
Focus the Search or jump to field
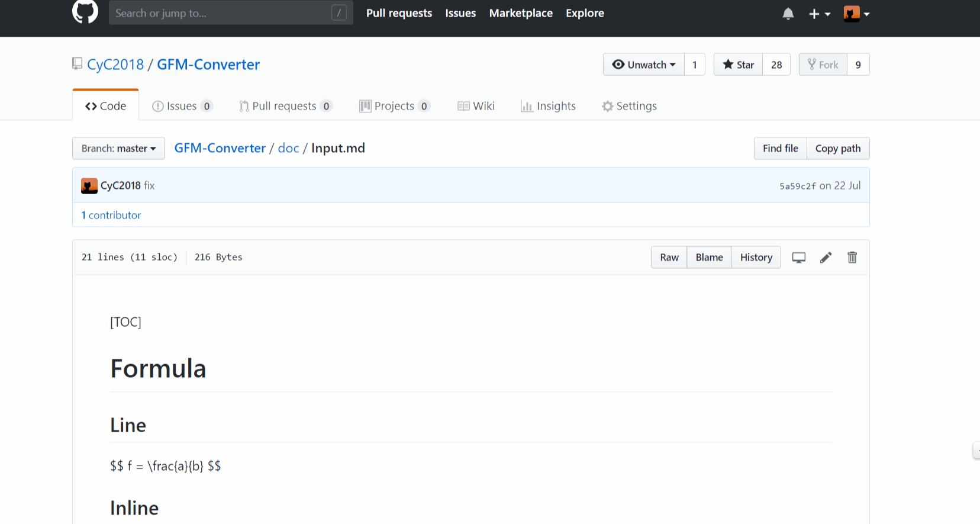pos(231,12)
